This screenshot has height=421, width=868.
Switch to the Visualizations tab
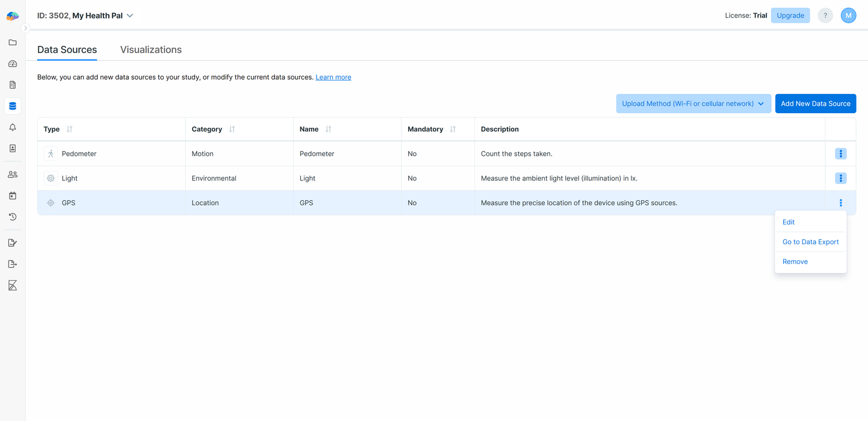click(150, 49)
